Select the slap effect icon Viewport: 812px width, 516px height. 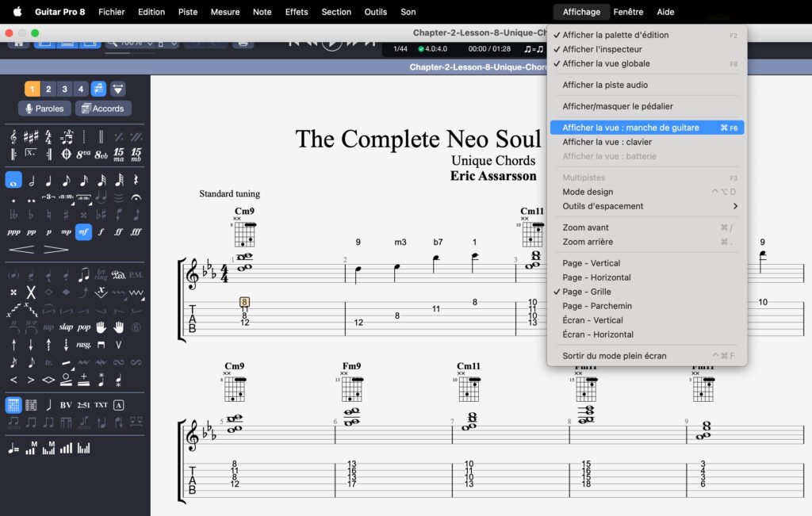66,327
